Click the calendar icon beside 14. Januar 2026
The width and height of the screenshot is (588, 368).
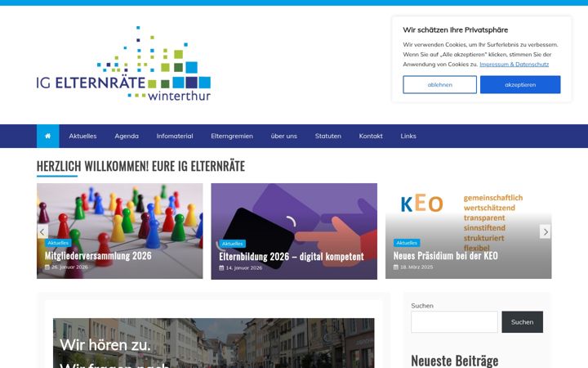221,267
